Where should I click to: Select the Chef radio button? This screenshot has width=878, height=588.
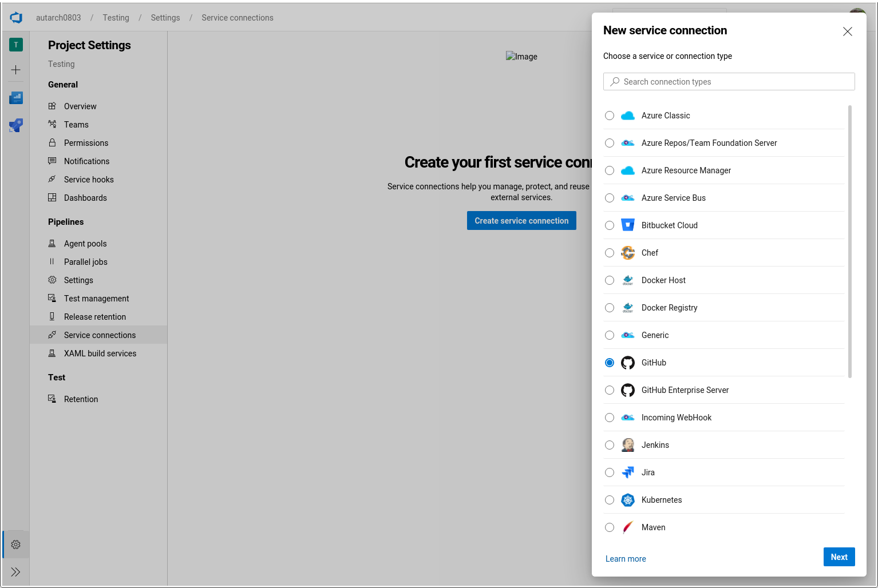click(610, 253)
